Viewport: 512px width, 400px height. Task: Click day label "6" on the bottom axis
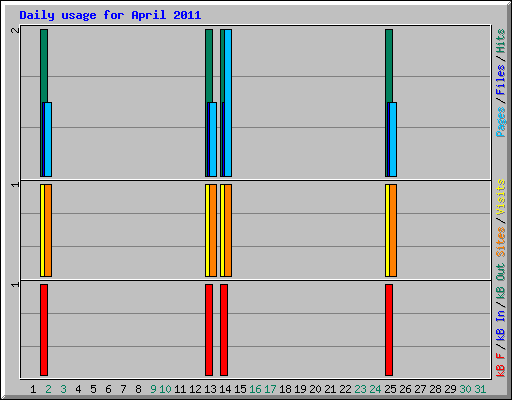[x=108, y=389]
